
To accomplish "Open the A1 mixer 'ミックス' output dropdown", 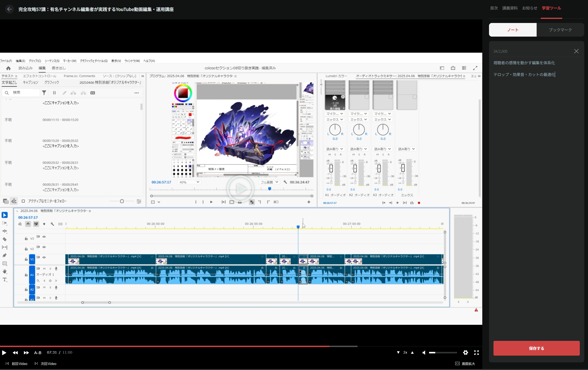I will (335, 119).
